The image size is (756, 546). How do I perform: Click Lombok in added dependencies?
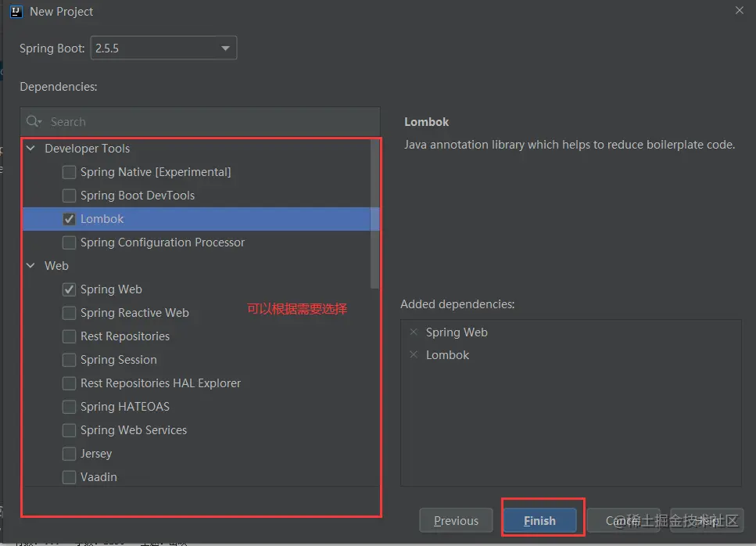447,355
